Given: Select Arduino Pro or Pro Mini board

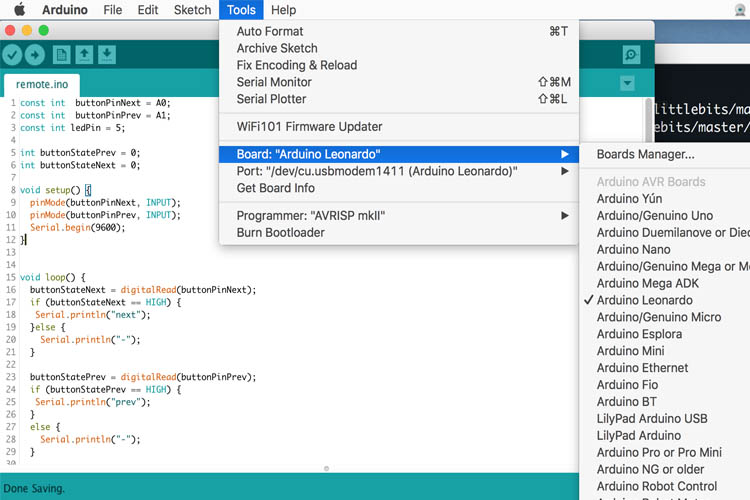Looking at the screenshot, I should (x=664, y=453).
